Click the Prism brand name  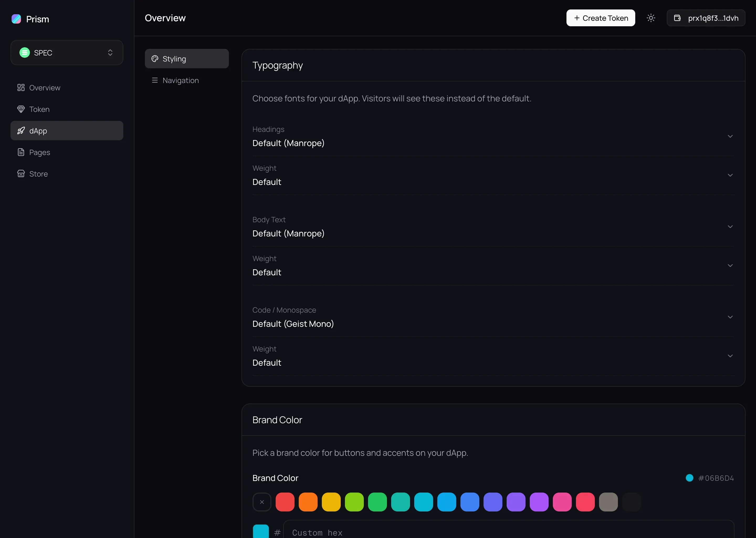37,19
